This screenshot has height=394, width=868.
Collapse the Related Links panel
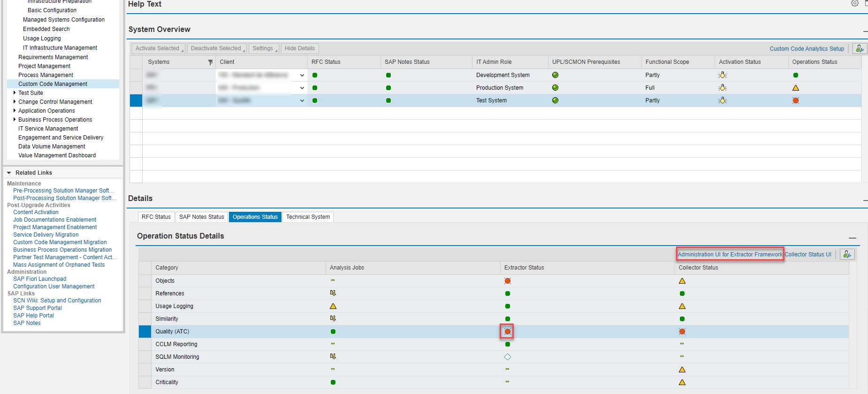(9, 173)
